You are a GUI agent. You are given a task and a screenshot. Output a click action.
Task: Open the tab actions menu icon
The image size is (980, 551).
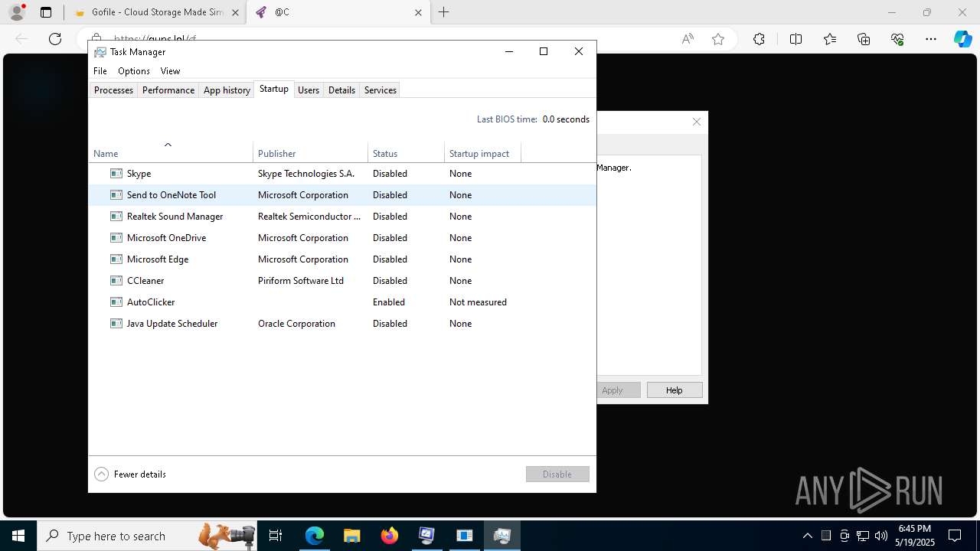(x=46, y=12)
